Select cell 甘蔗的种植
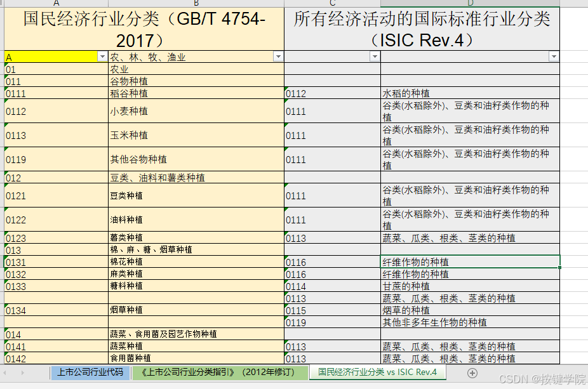Image resolution: width=588 pixels, height=389 pixels. 471,286
